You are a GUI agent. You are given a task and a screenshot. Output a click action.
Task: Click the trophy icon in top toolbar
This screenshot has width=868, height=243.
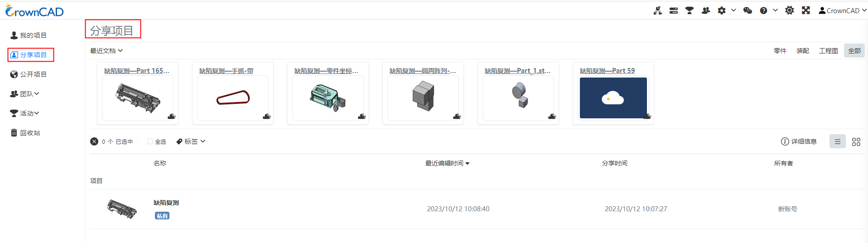coord(690,10)
